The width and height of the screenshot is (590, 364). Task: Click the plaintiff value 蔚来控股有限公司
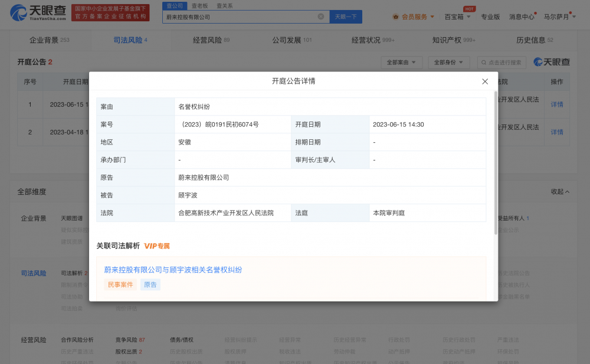click(x=204, y=178)
